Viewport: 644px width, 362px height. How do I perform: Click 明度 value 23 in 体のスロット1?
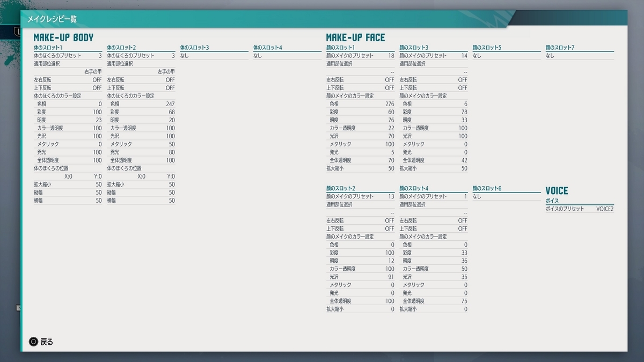click(x=99, y=120)
